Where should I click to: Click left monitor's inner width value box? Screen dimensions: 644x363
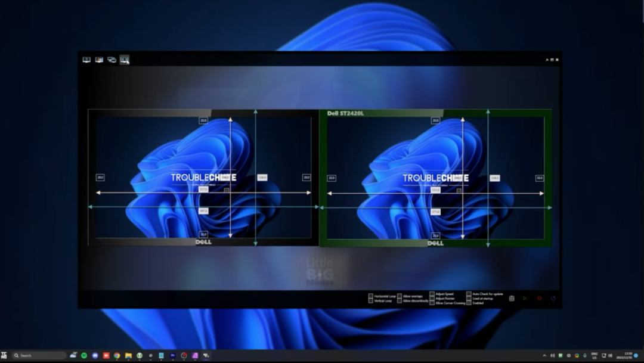(x=203, y=190)
